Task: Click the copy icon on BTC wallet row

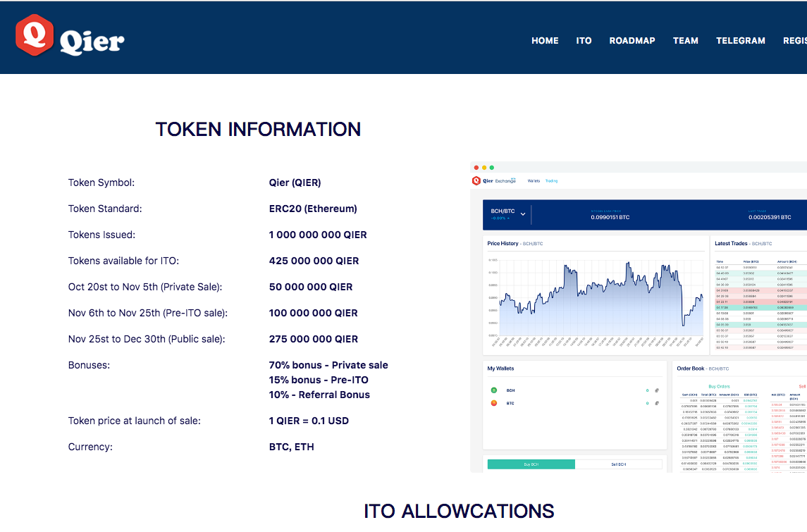Action: point(657,403)
